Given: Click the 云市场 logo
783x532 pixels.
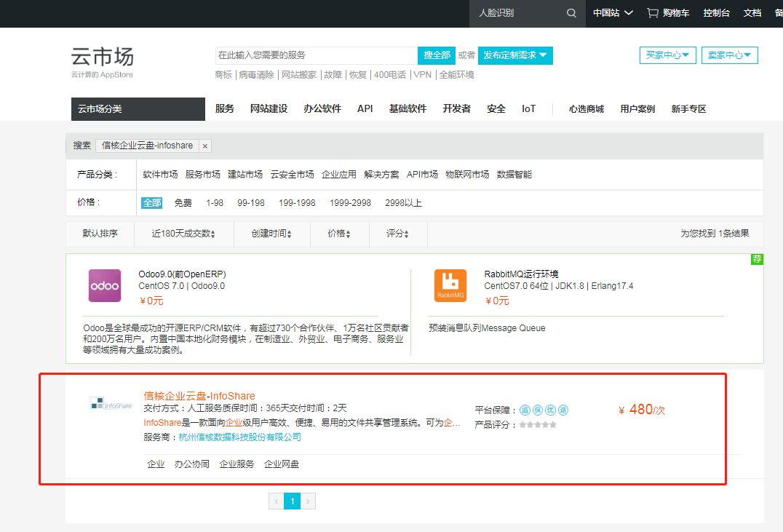Looking at the screenshot, I should [x=103, y=62].
